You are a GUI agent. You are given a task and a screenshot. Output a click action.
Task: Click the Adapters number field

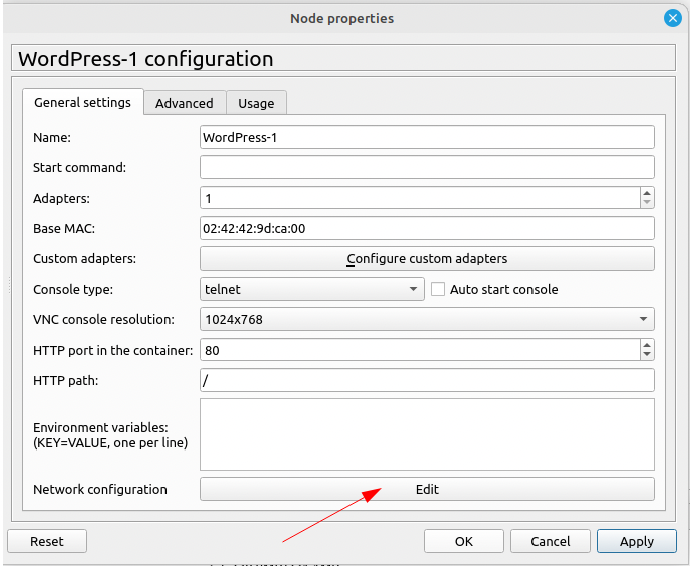[x=420, y=198]
